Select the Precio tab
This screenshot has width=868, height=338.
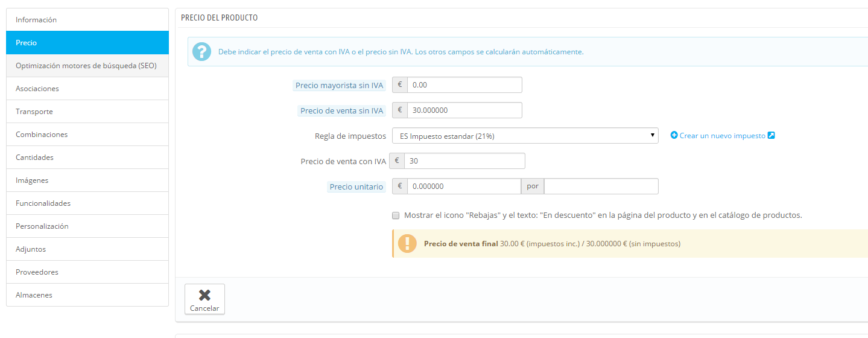(x=87, y=43)
